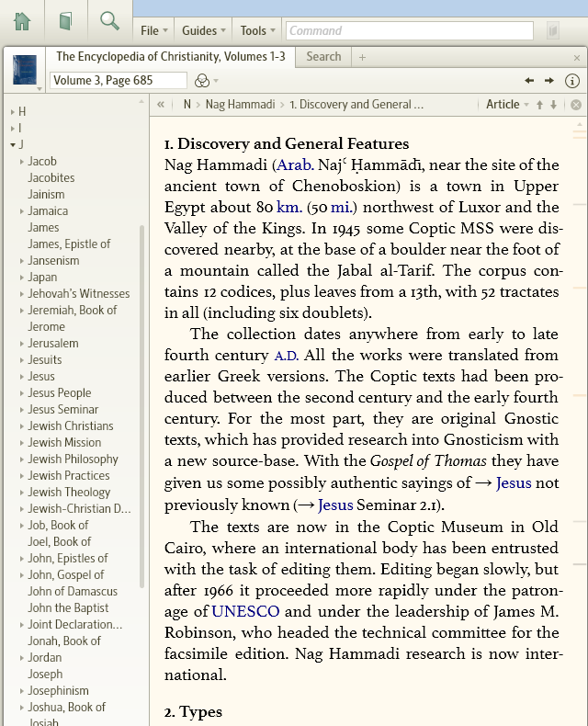Close the resource panel X
588x726 pixels.
(577, 58)
